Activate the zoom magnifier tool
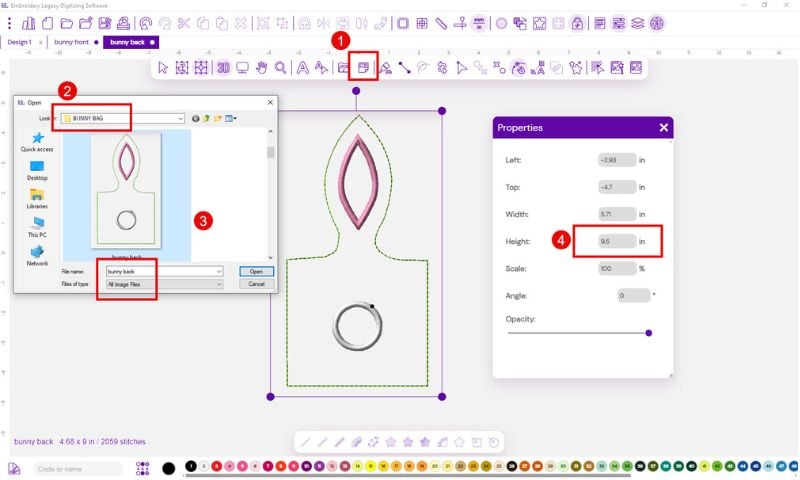The height and width of the screenshot is (480, 800). point(281,68)
